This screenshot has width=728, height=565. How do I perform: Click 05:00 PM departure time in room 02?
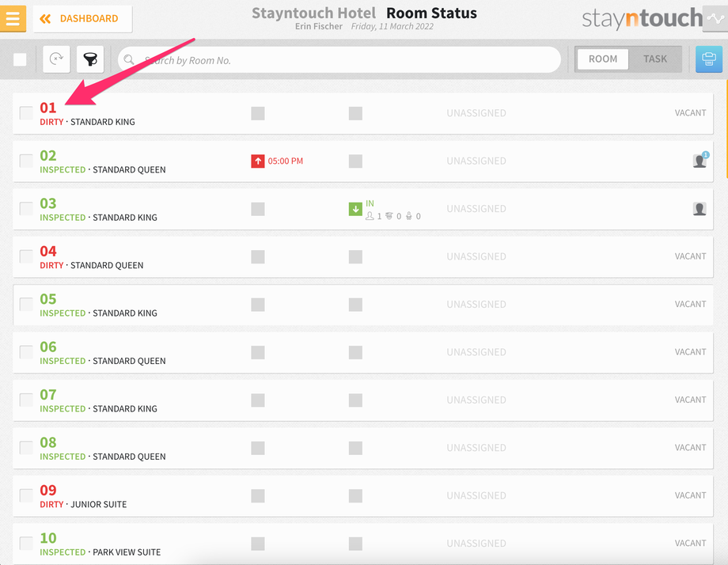click(x=285, y=161)
